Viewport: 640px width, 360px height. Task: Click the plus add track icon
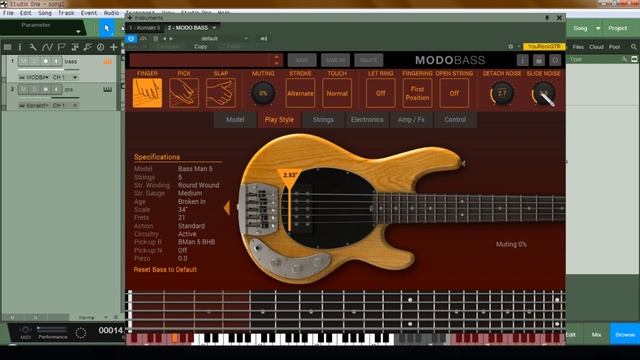pos(113,47)
